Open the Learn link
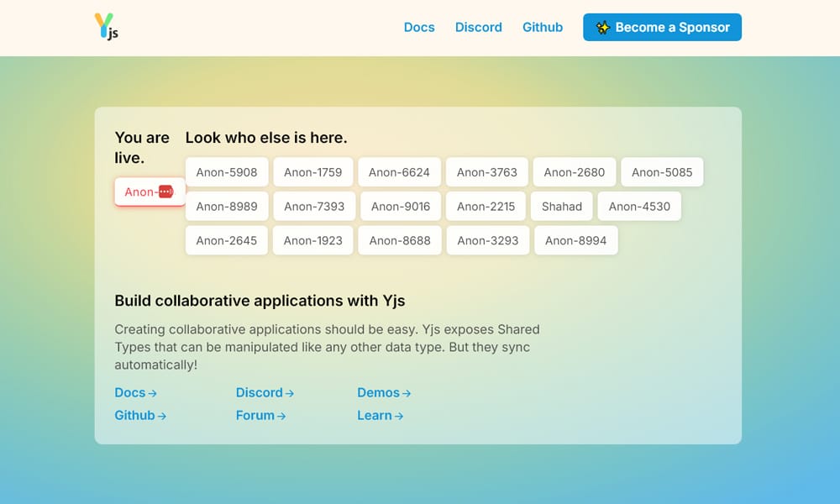Image resolution: width=840 pixels, height=504 pixels. coord(375,415)
